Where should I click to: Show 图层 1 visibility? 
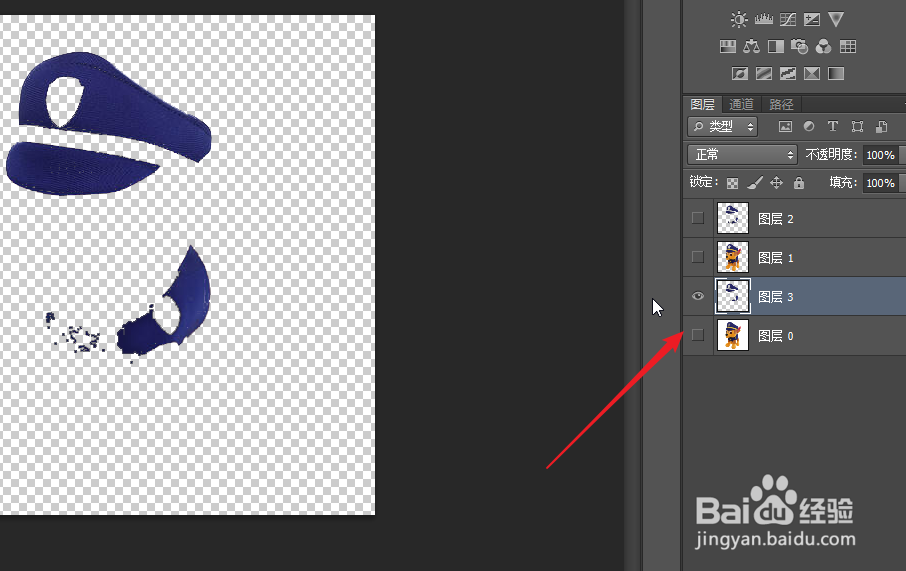pos(698,257)
